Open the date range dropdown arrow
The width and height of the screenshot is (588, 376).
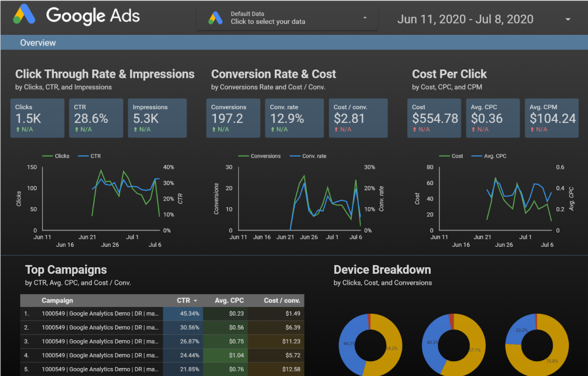(568, 20)
